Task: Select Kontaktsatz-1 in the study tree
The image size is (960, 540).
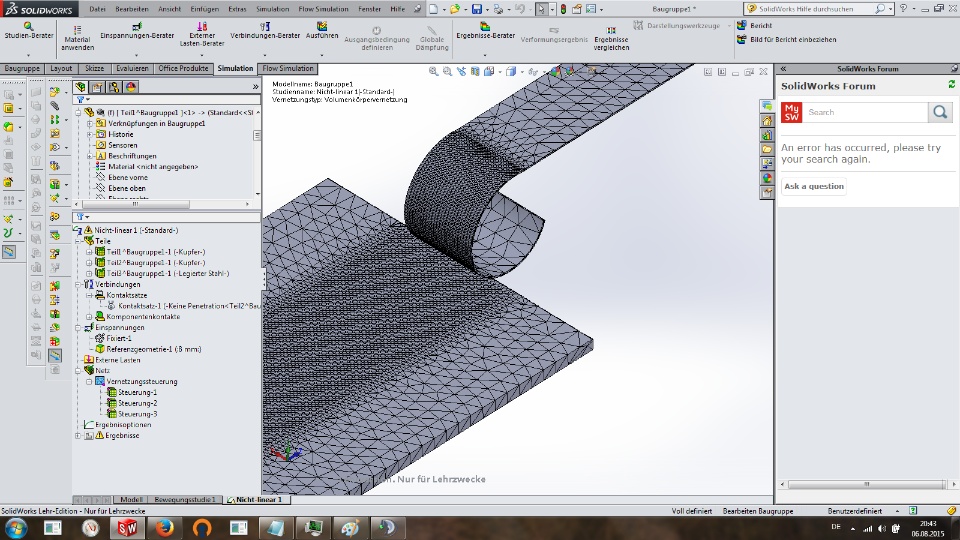Action: (184, 306)
